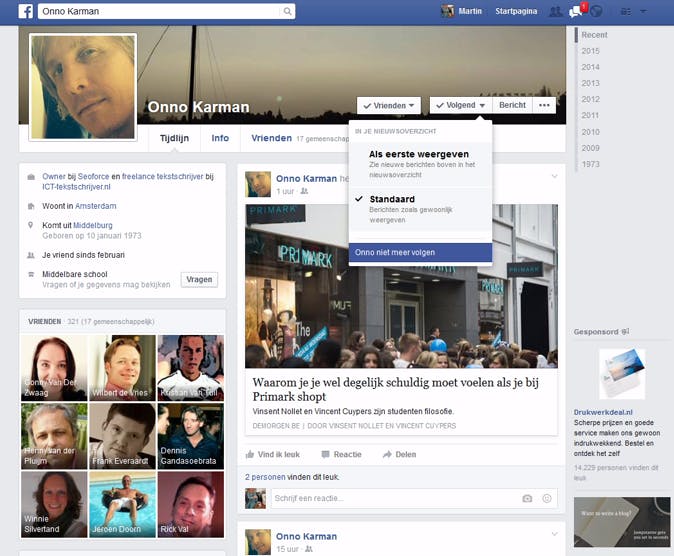The image size is (674, 556).
Task: Open the Vrienden dropdown button
Action: (389, 105)
